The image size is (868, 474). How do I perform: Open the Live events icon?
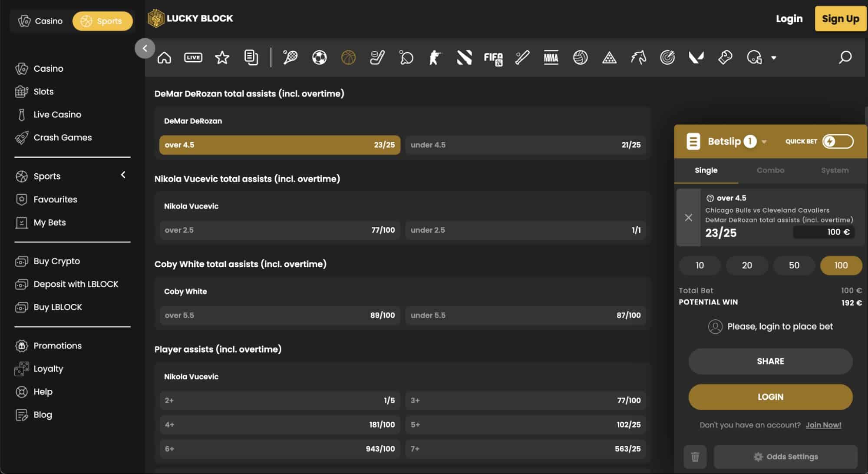point(193,57)
